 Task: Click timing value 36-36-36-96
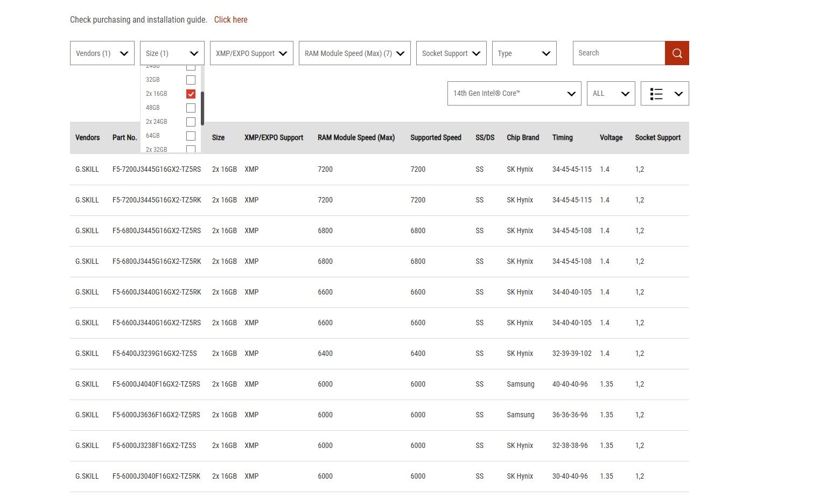(570, 415)
